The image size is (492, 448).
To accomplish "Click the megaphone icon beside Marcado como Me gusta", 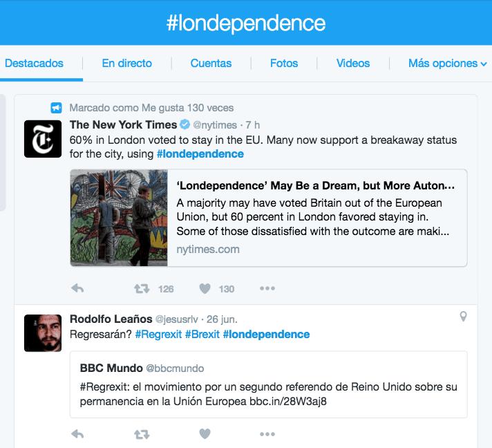I will [57, 108].
